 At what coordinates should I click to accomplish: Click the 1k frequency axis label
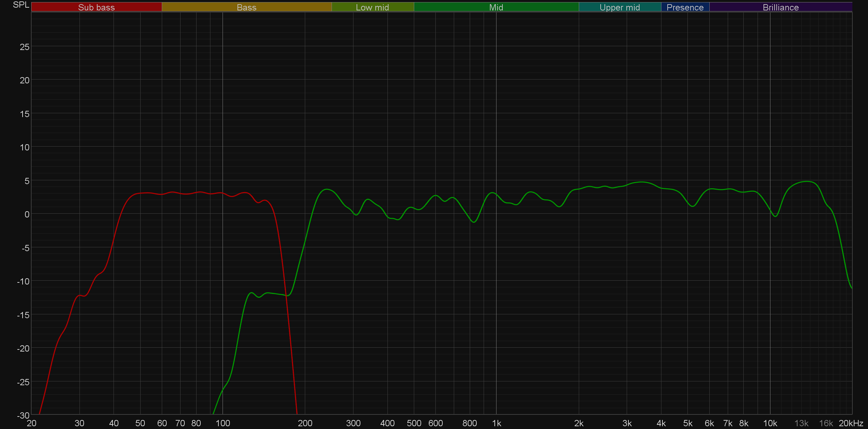pos(496,423)
